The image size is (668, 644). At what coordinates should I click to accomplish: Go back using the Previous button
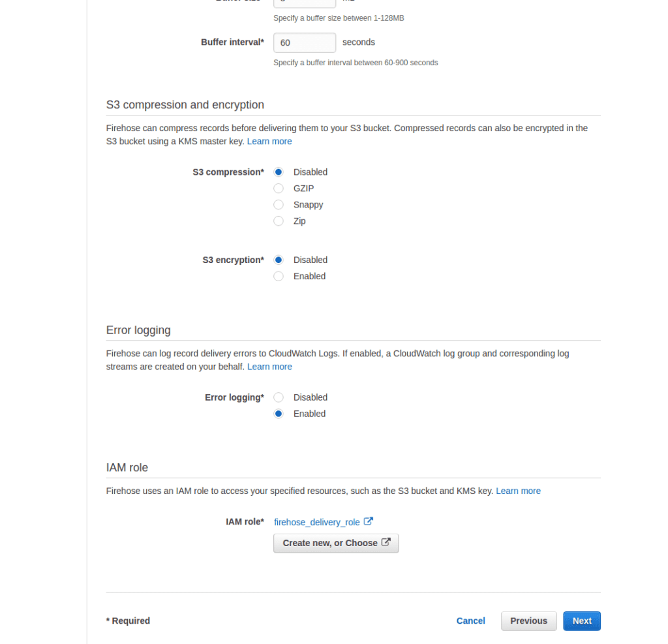point(528,621)
